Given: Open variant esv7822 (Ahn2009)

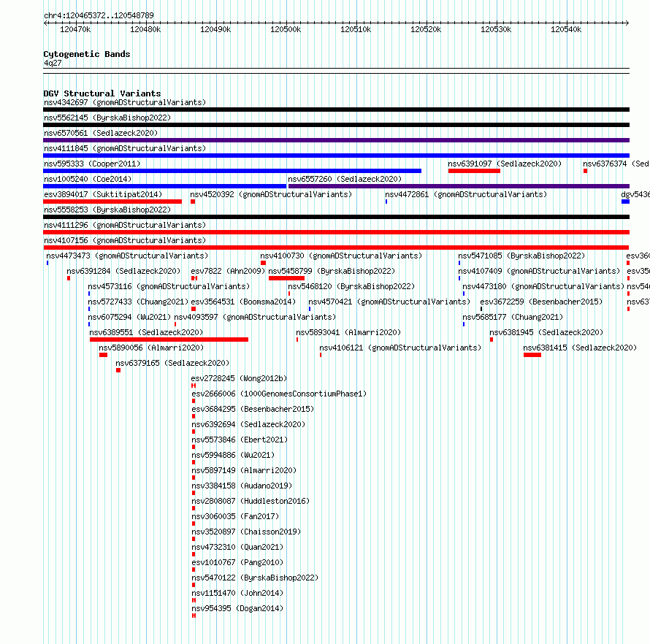Looking at the screenshot, I should pos(228,271).
